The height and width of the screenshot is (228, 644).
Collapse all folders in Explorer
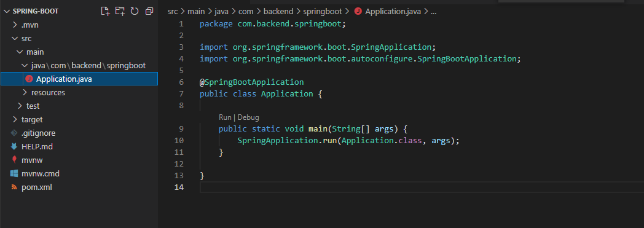click(x=149, y=11)
